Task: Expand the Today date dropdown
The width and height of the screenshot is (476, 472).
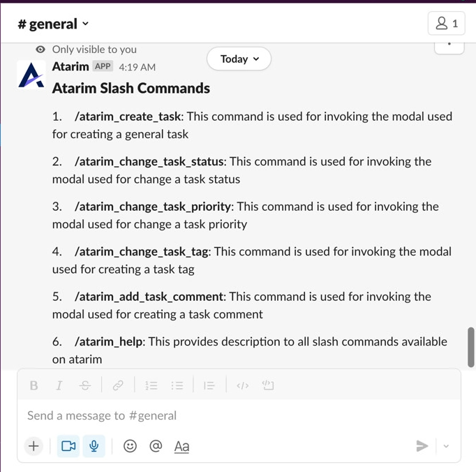Action: click(x=239, y=59)
